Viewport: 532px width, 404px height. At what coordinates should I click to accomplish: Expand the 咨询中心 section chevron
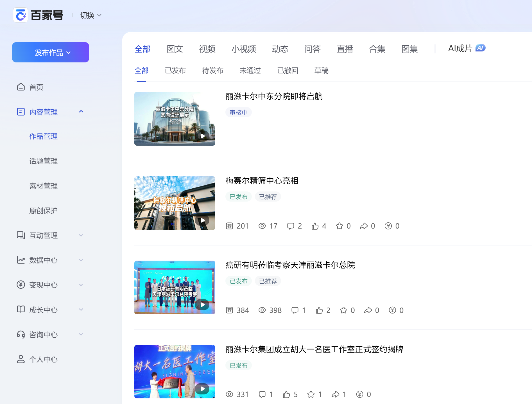pyautogui.click(x=81, y=334)
